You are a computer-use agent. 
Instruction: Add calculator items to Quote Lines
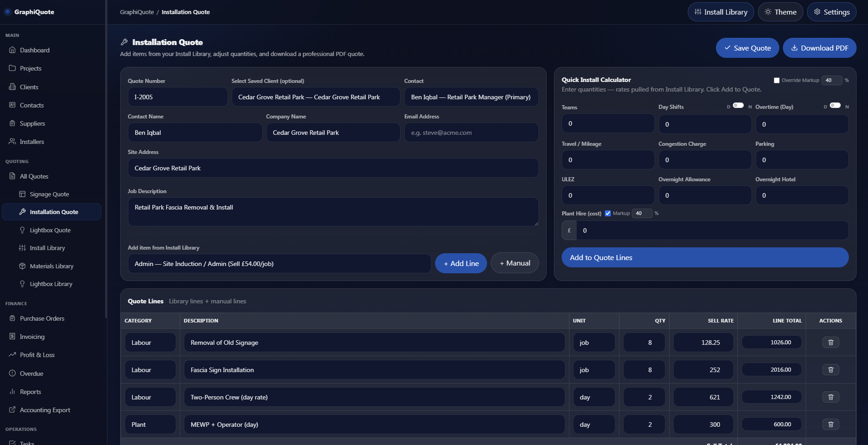tap(705, 257)
